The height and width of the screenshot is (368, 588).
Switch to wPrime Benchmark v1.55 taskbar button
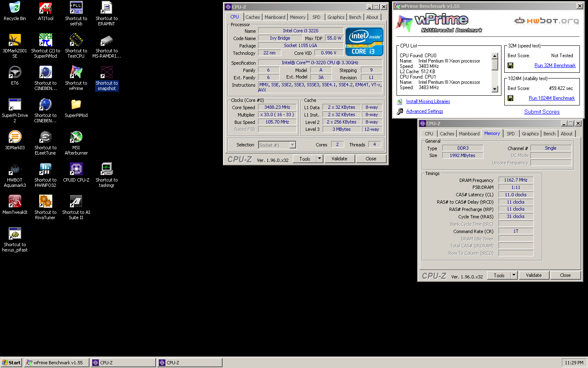57,363
